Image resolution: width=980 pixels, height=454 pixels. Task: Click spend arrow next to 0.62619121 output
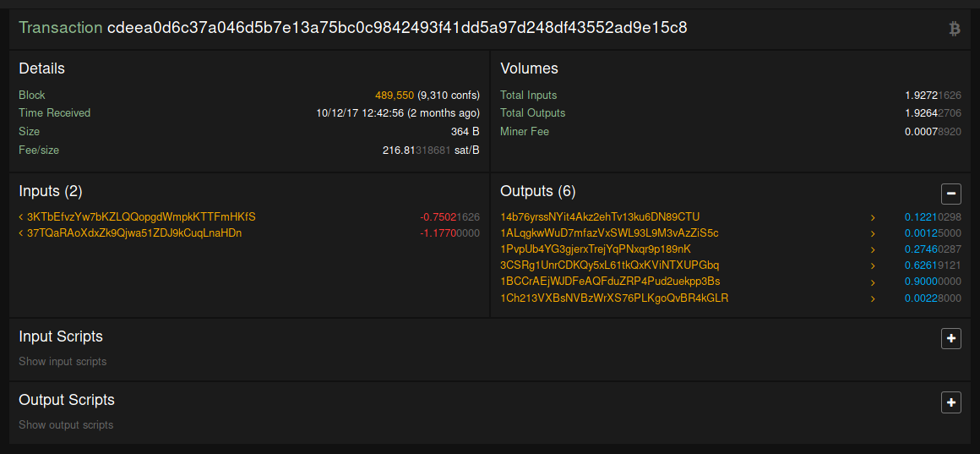tap(873, 265)
